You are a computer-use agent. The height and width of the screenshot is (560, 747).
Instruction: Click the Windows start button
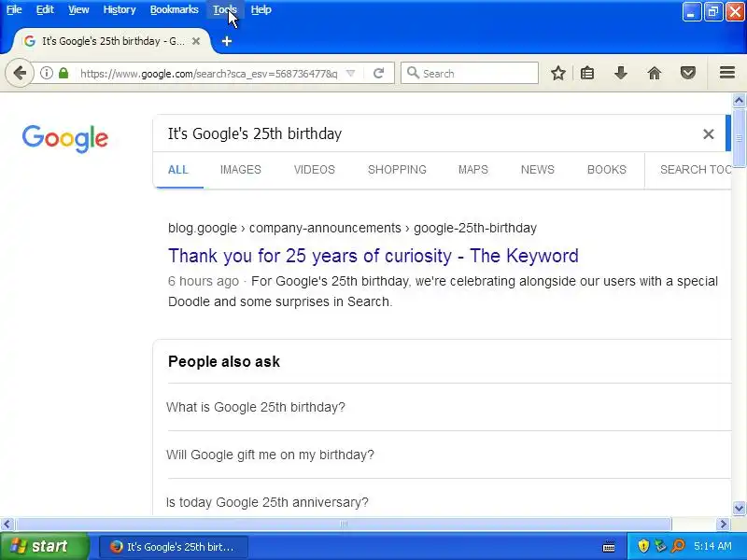[x=44, y=546]
